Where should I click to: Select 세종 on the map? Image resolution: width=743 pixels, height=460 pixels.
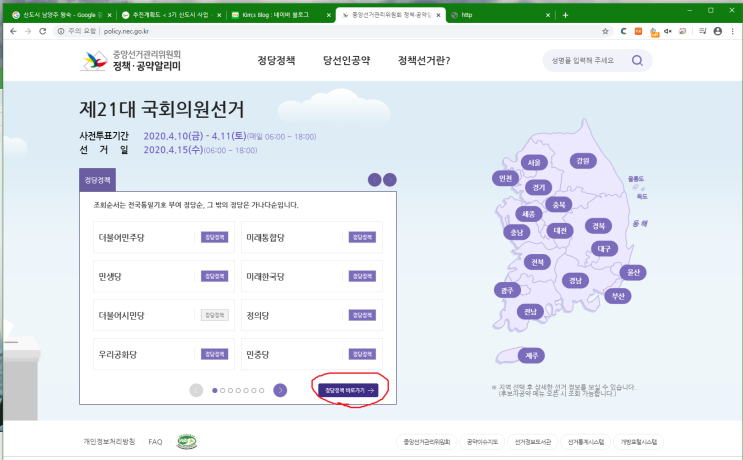pyautogui.click(x=528, y=214)
